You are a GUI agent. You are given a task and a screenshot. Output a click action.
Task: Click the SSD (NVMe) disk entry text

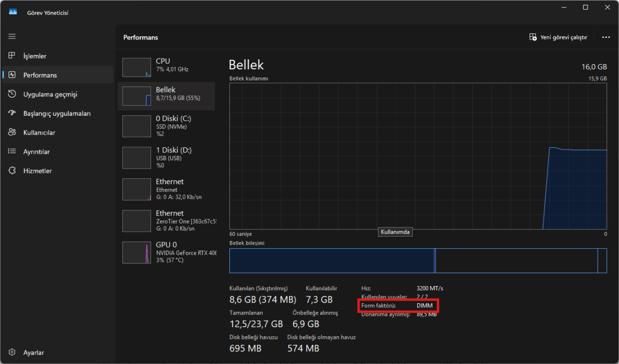(171, 126)
